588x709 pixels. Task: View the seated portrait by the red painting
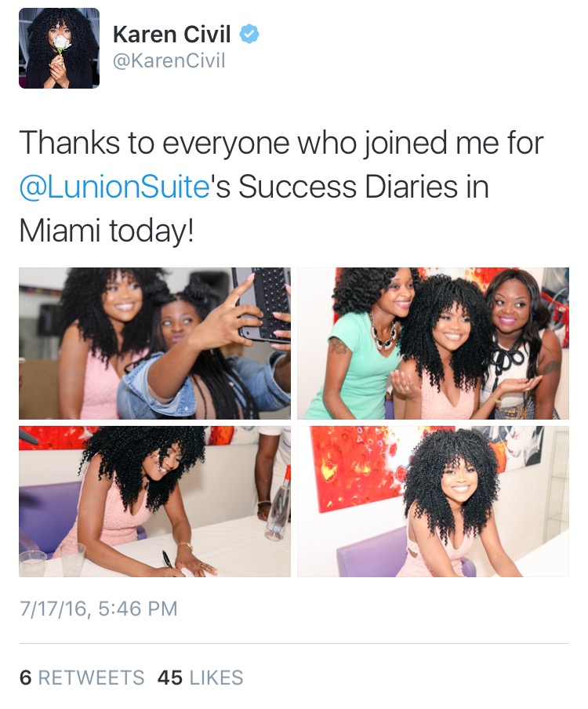click(x=433, y=501)
